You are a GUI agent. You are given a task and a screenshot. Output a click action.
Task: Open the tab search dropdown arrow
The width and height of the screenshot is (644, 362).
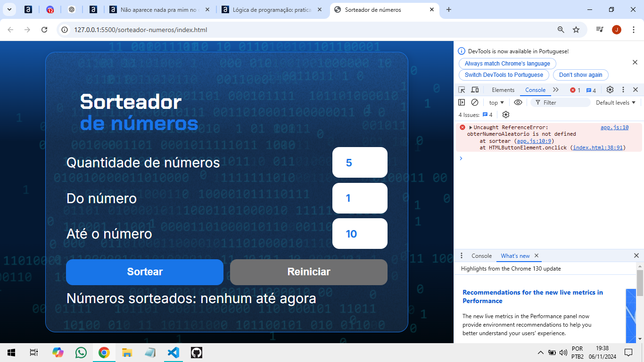(x=9, y=9)
